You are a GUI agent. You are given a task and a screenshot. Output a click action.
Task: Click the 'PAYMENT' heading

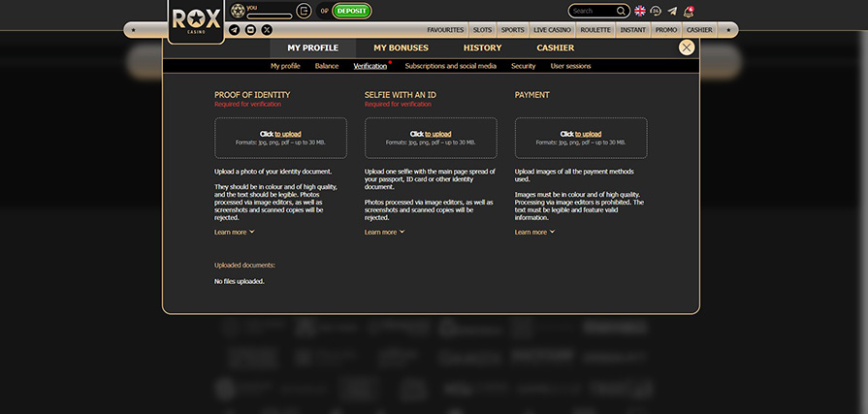[x=532, y=95]
